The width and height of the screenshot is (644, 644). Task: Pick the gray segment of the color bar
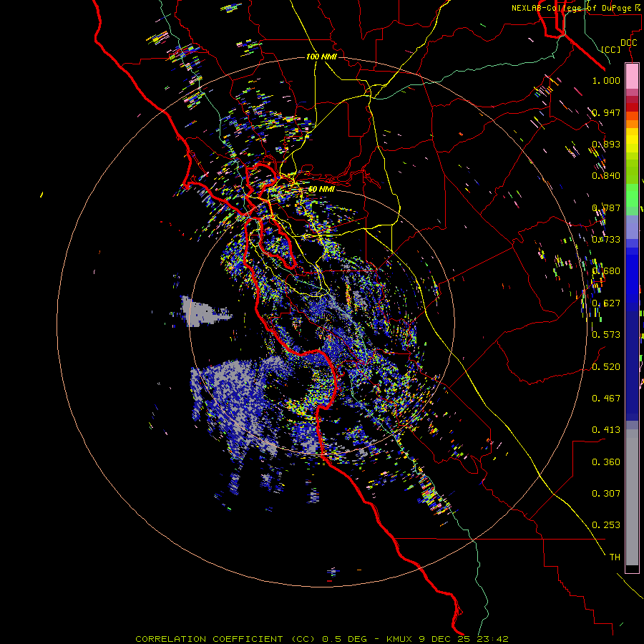632,497
